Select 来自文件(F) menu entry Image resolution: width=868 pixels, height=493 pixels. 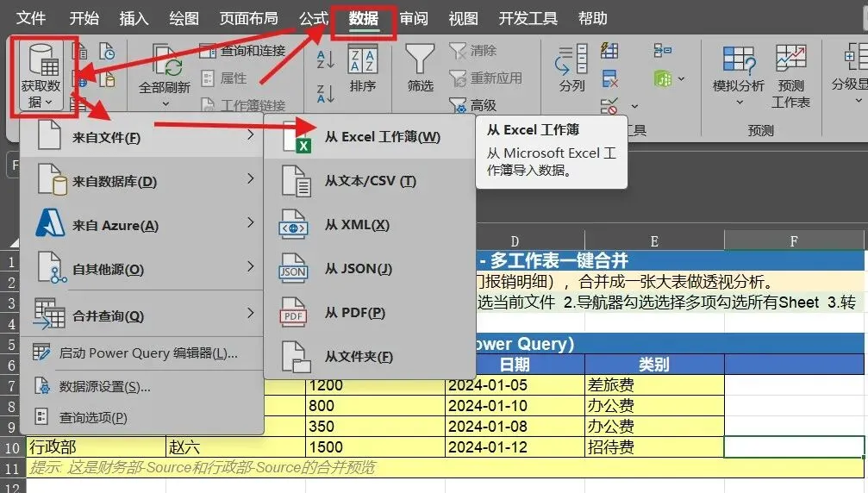pos(141,135)
